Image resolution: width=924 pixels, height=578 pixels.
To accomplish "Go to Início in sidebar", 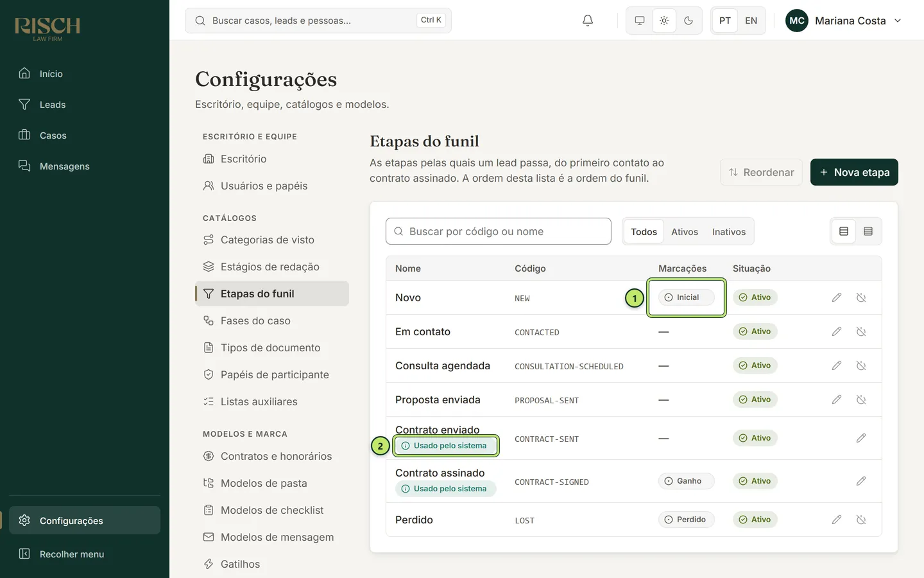I will (85, 74).
